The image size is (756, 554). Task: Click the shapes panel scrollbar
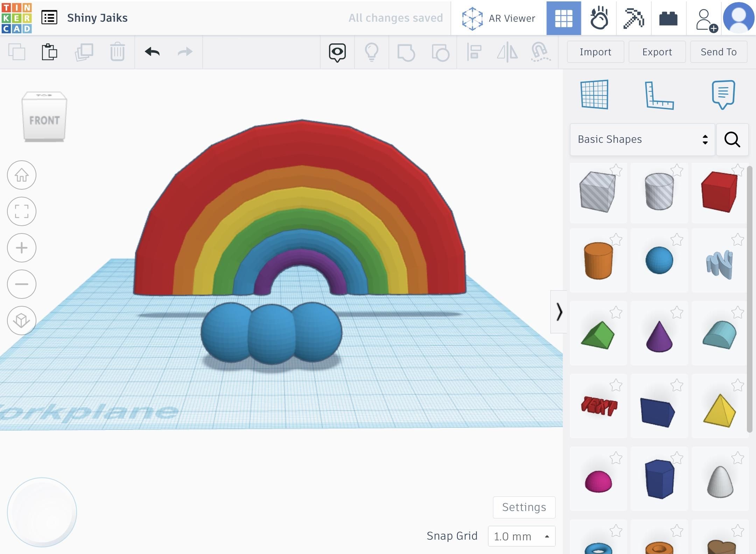pos(749,299)
